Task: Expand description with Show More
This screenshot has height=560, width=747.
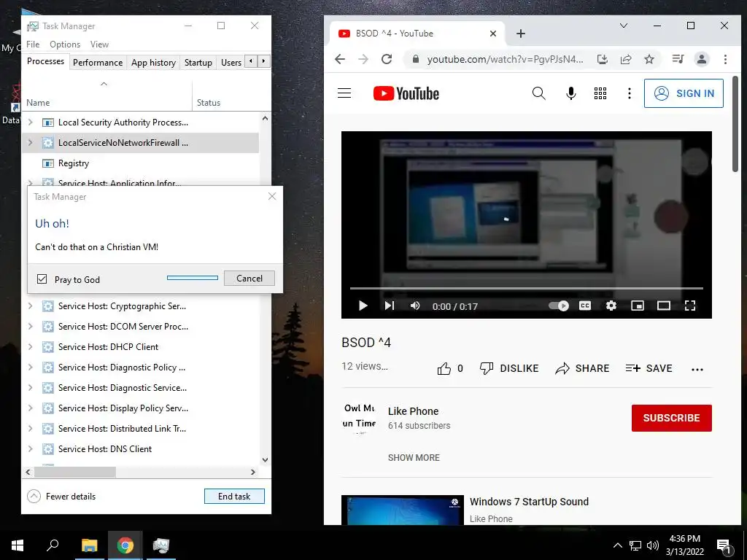Action: (x=414, y=458)
